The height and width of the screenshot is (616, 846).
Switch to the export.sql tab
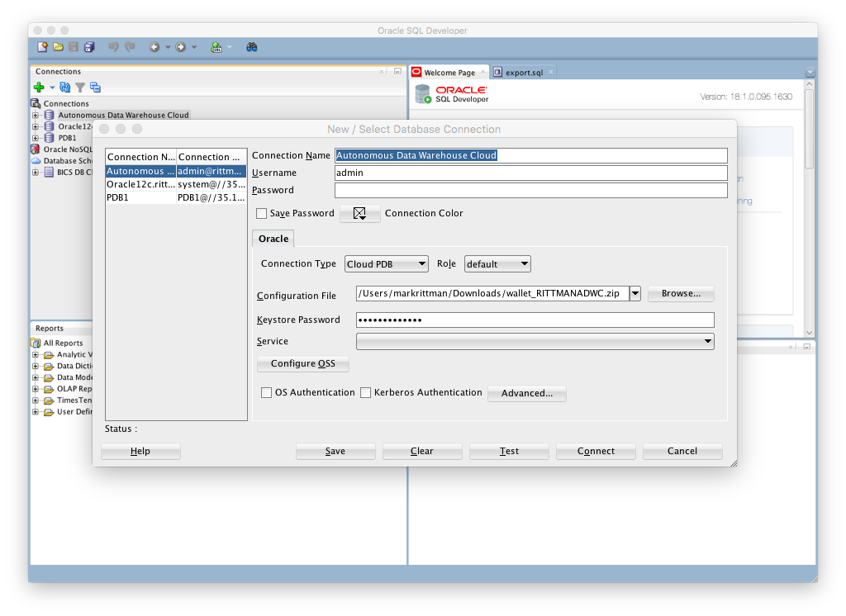coord(524,73)
